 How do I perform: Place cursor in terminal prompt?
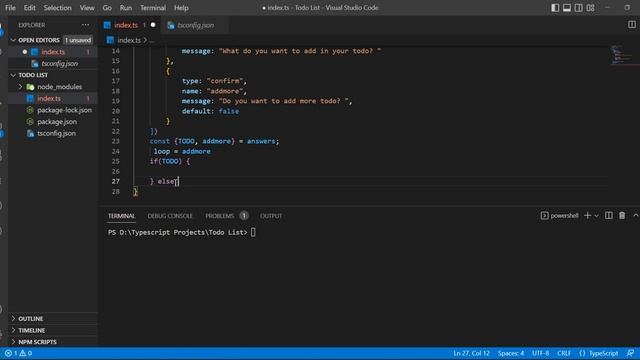(253, 232)
